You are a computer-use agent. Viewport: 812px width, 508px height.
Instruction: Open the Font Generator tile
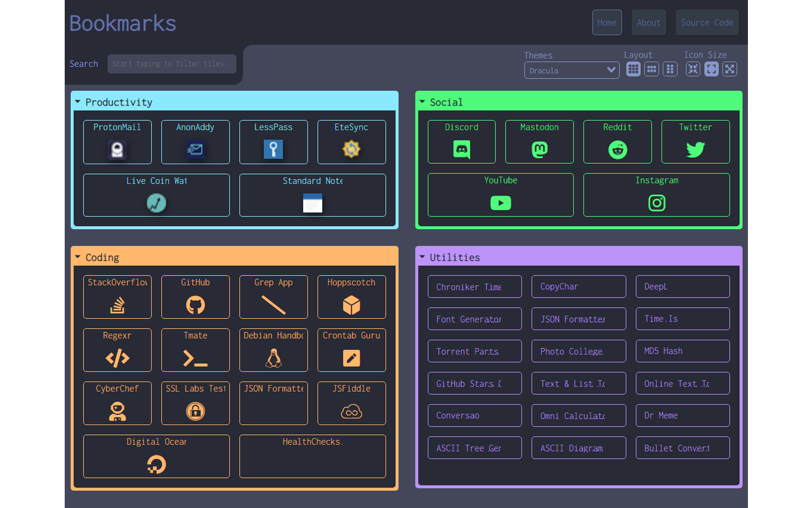[x=475, y=319]
